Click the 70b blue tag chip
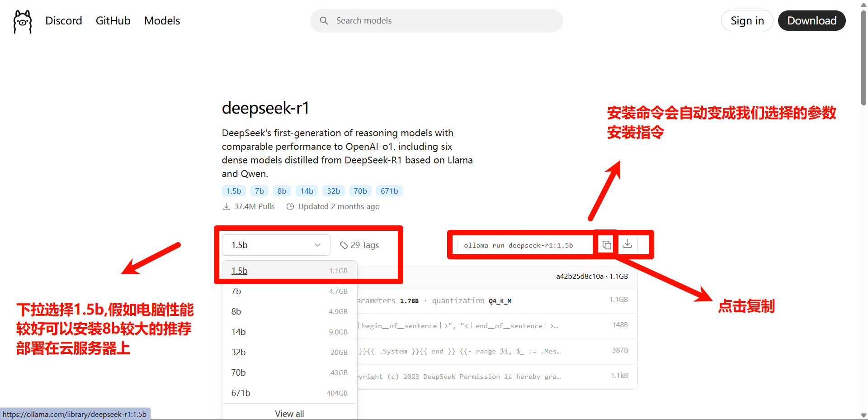Image resolution: width=868 pixels, height=420 pixels. [360, 191]
